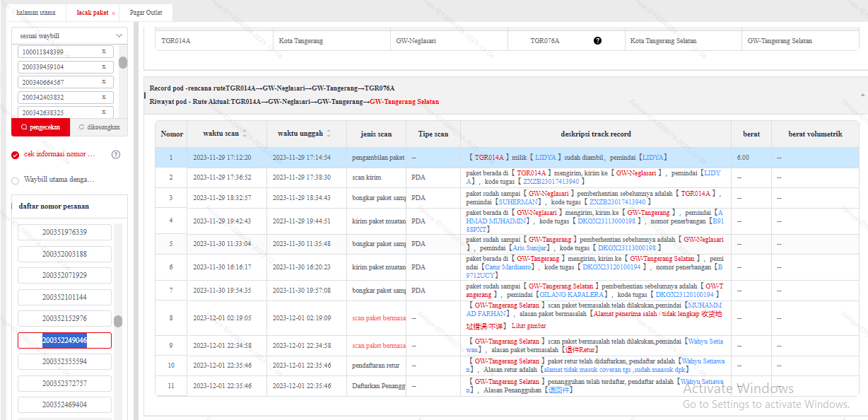Click courier link LIDYA in row 1
The height and width of the screenshot is (420, 868).
click(652, 158)
